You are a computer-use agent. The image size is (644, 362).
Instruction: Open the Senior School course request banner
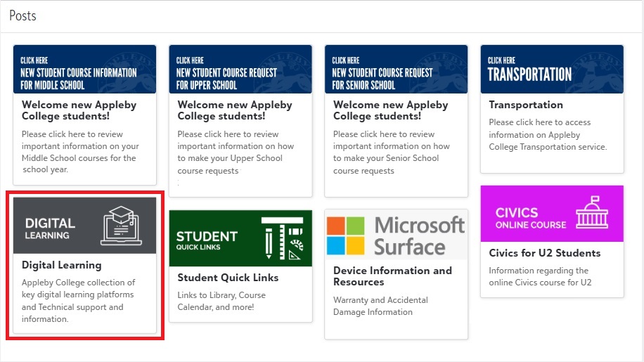pyautogui.click(x=396, y=69)
